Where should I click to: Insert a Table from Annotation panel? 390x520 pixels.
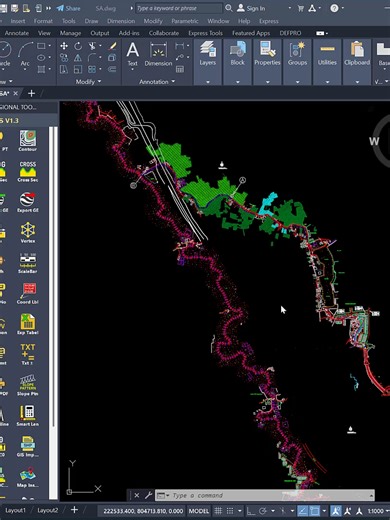click(180, 69)
